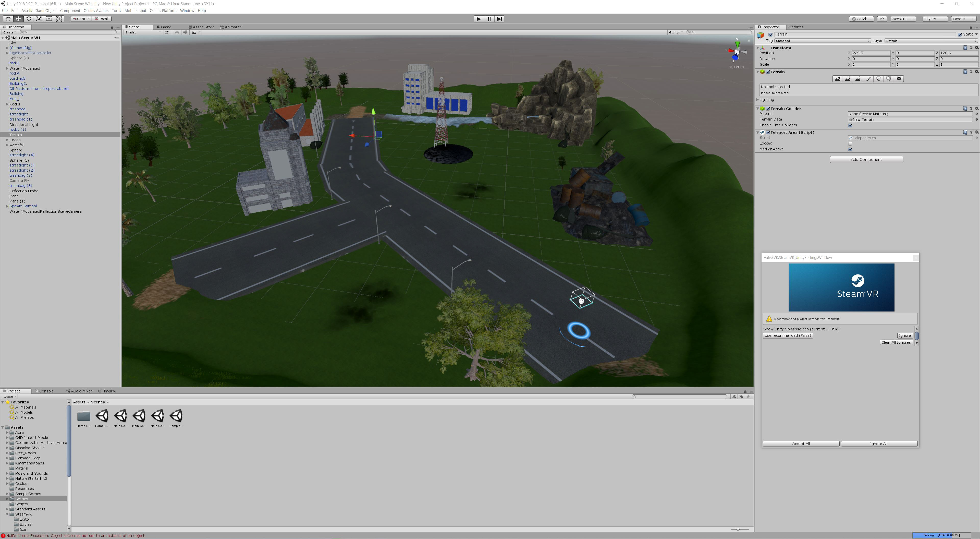Toggle scene lighting sun icon
This screenshot has width=980, height=539.
177,32
